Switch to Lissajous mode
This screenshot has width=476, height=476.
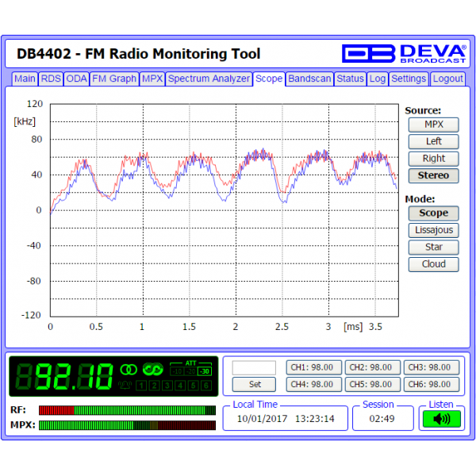433,230
